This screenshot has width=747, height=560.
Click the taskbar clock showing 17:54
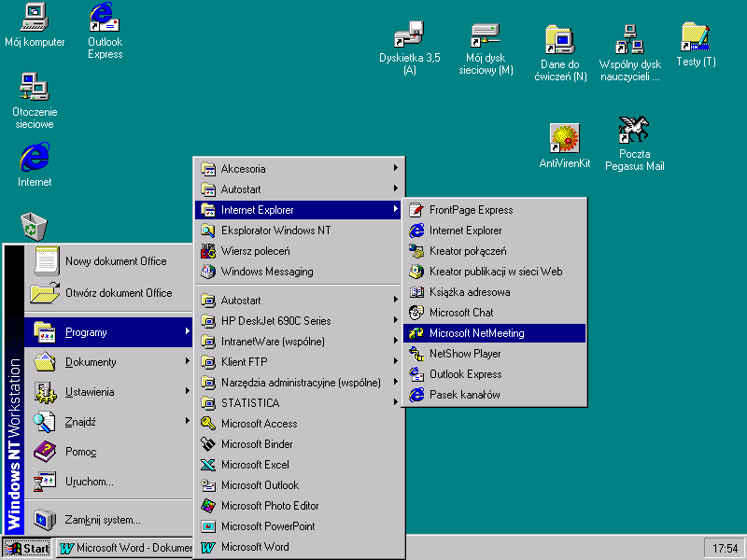click(x=725, y=549)
